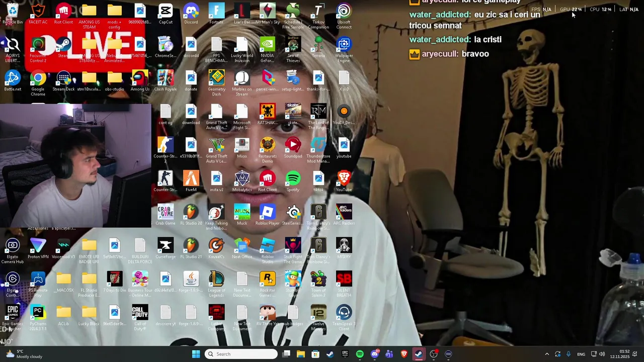Launch 7 Days to Die shortcut
The width and height of the screenshot is (644, 362).
coord(115,282)
